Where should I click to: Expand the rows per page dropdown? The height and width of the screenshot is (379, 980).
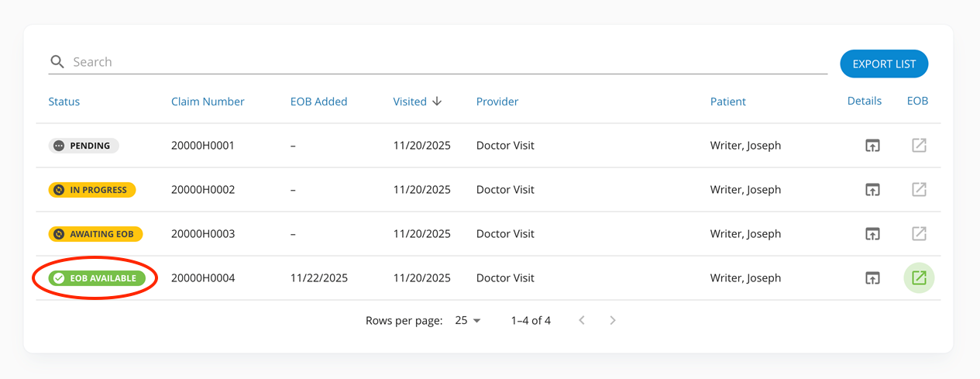468,320
